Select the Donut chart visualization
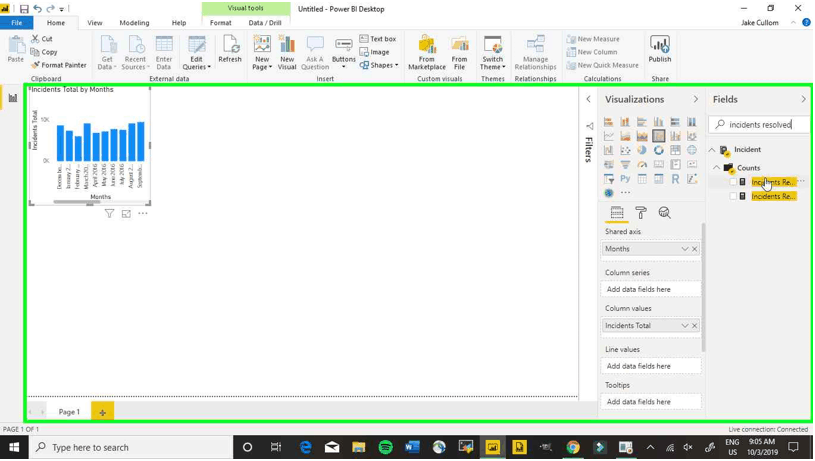 pyautogui.click(x=658, y=150)
